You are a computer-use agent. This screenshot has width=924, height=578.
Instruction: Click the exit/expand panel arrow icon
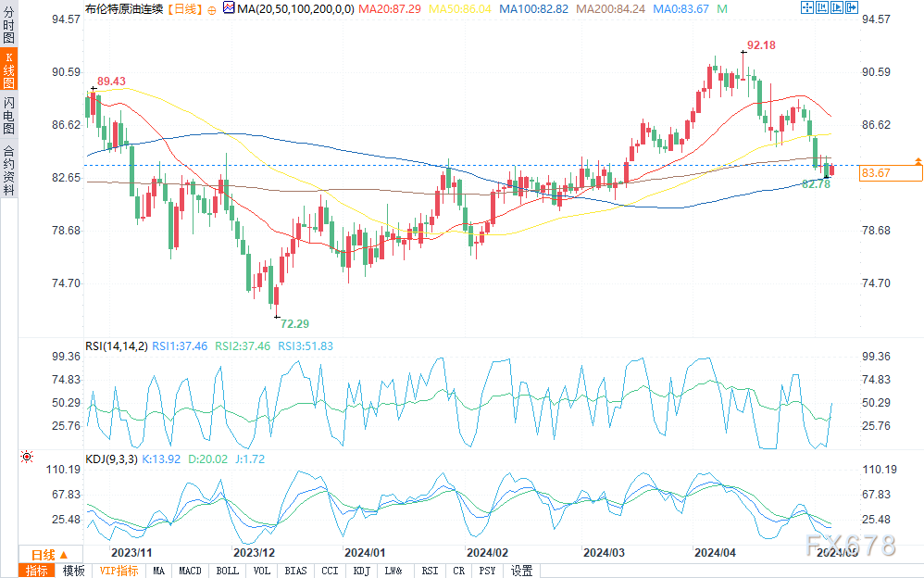(852, 7)
